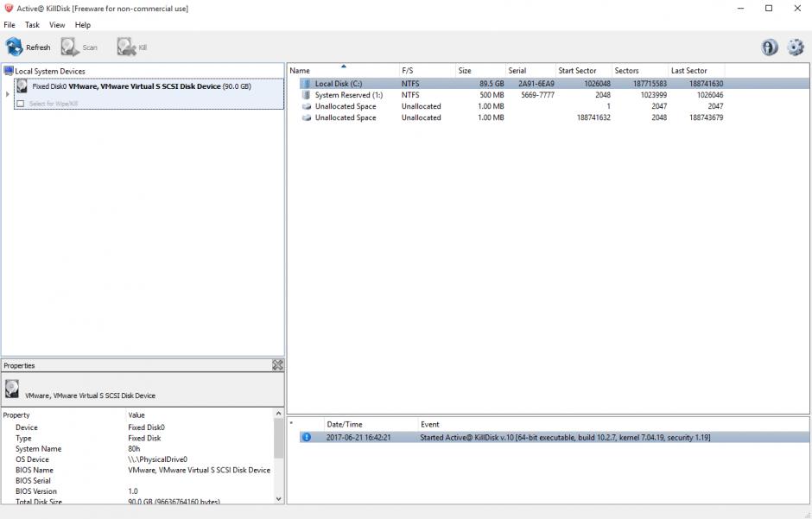This screenshot has width=812, height=519.
Task: Click the Properties scrollbar down arrow
Action: pyautogui.click(x=279, y=499)
